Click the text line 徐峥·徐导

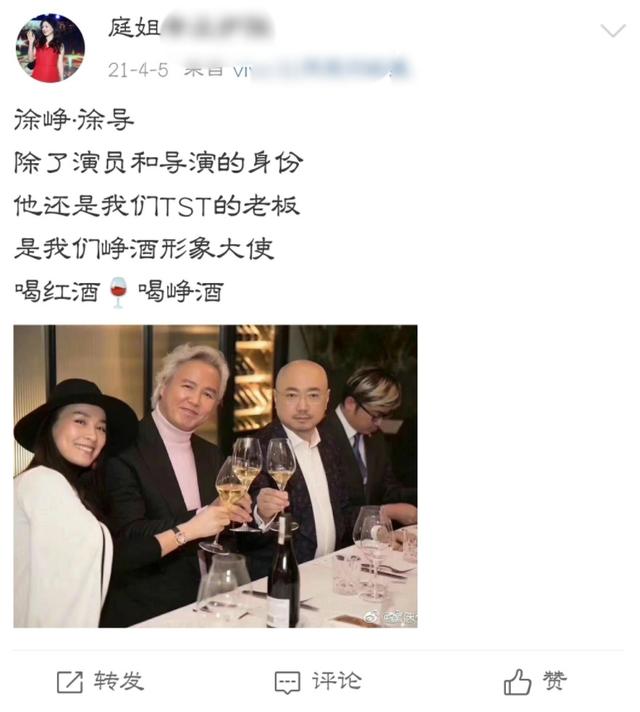click(74, 120)
